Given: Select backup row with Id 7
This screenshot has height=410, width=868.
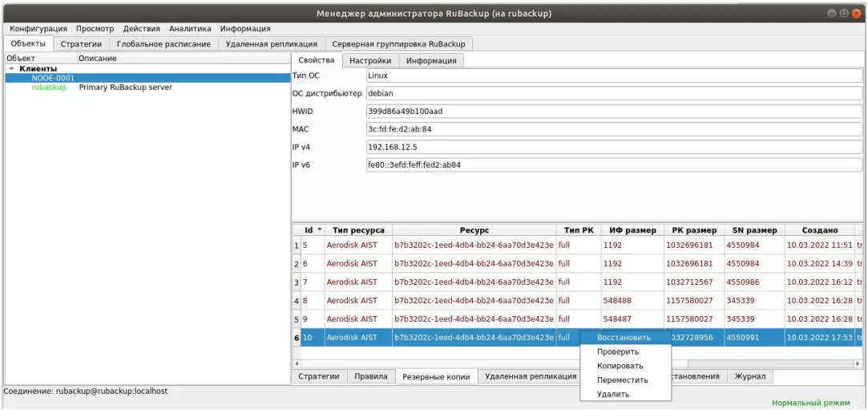Looking at the screenshot, I should 581,282.
